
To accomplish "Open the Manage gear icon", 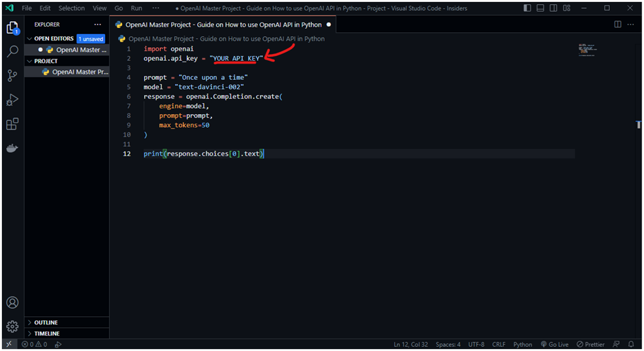I will pyautogui.click(x=12, y=326).
